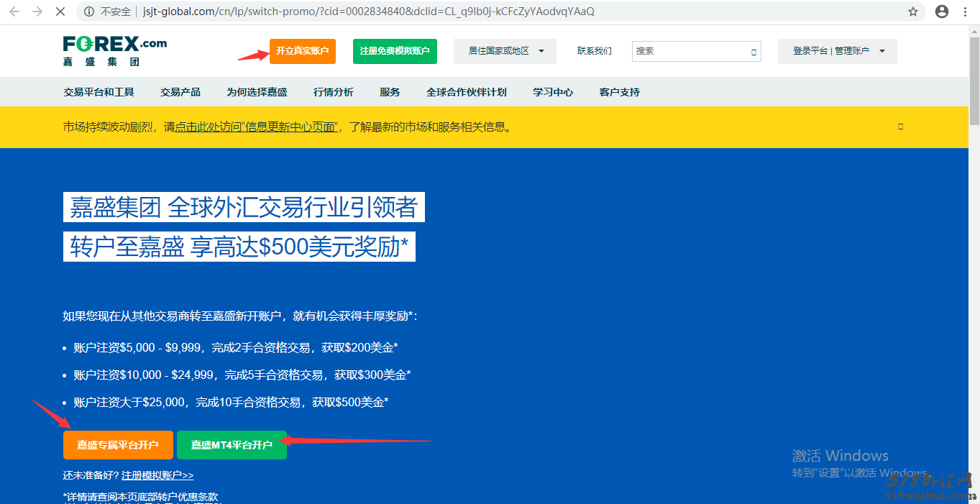Click 点击此处访问“信息更新中心页面” link

[257, 127]
